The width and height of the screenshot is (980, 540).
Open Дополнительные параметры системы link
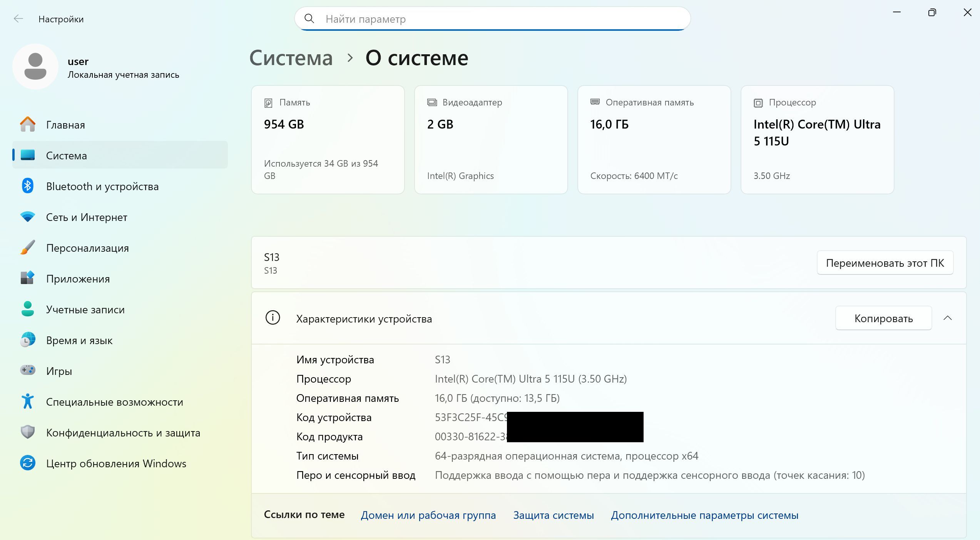click(x=704, y=515)
